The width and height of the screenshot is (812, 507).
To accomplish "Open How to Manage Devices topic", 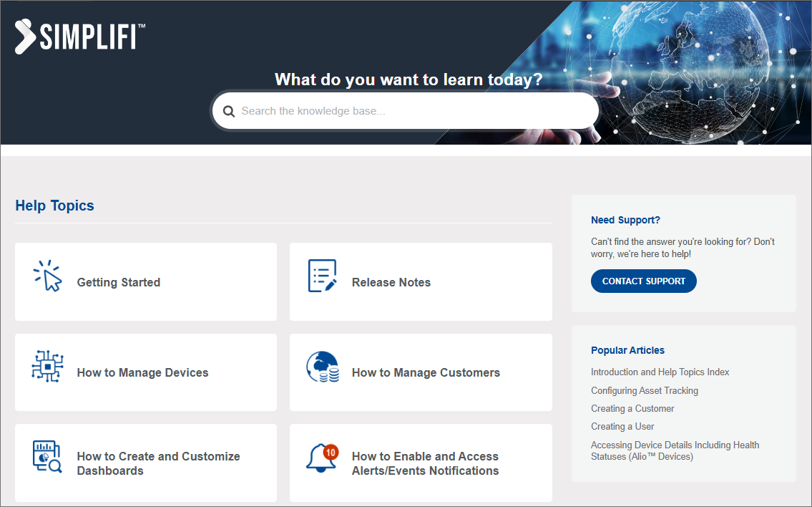I will point(146,372).
